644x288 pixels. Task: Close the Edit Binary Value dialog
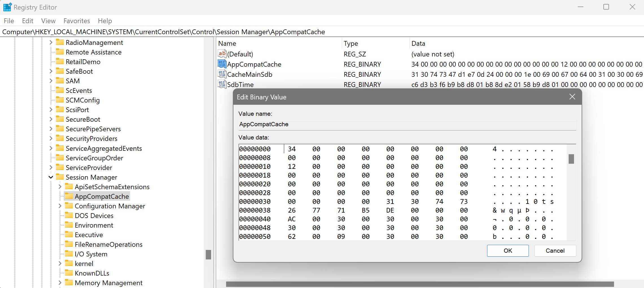click(572, 97)
